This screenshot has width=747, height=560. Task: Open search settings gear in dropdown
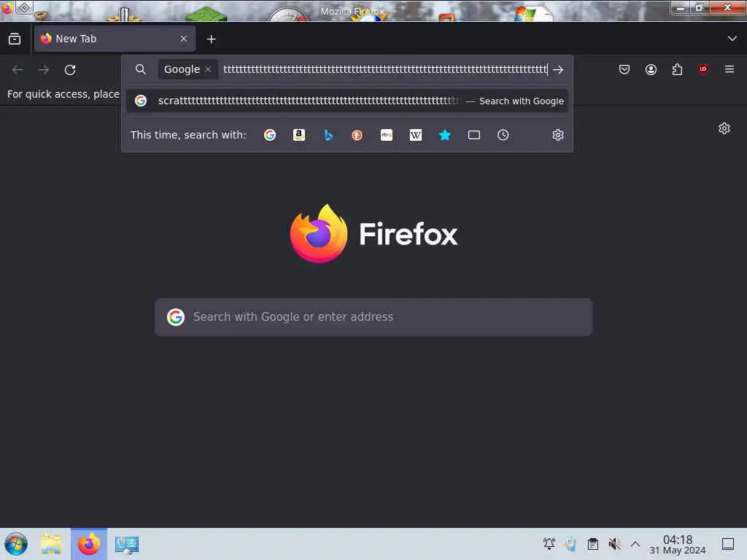point(558,135)
